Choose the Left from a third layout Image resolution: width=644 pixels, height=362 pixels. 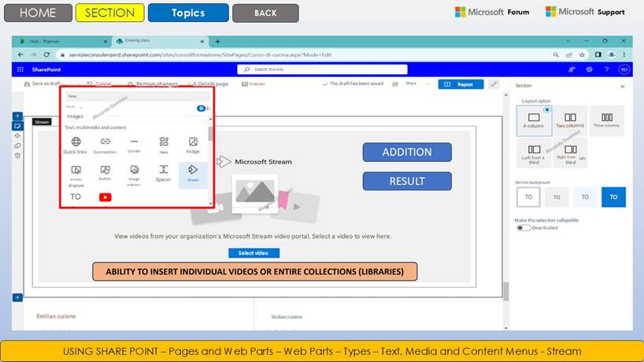coord(534,153)
